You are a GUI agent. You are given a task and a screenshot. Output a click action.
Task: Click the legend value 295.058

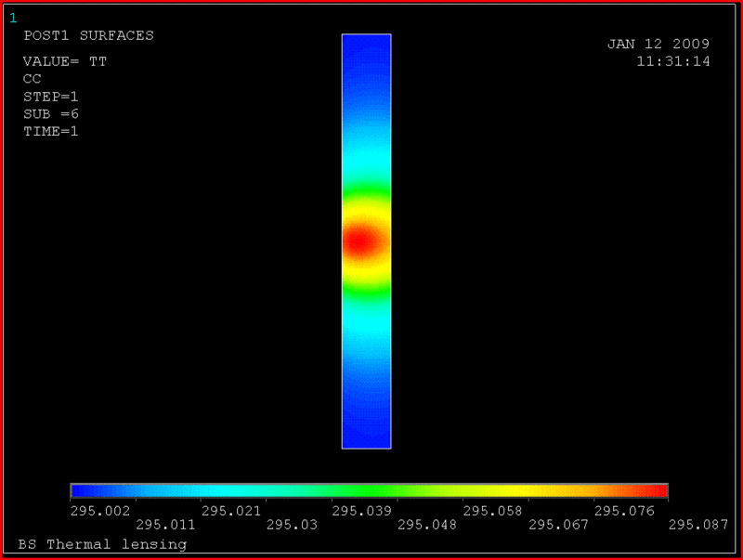pyautogui.click(x=493, y=511)
